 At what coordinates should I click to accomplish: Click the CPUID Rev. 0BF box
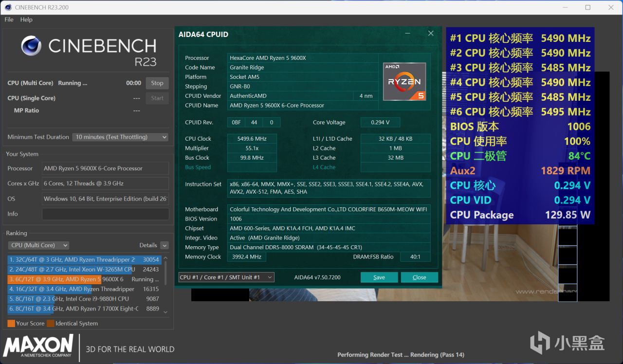coord(237,123)
